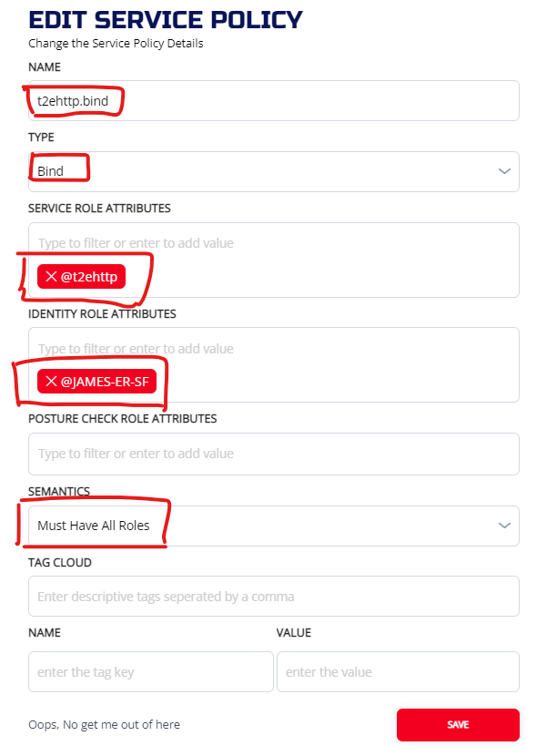
Task: Click the Identity Role Attributes filter input
Action: click(273, 349)
